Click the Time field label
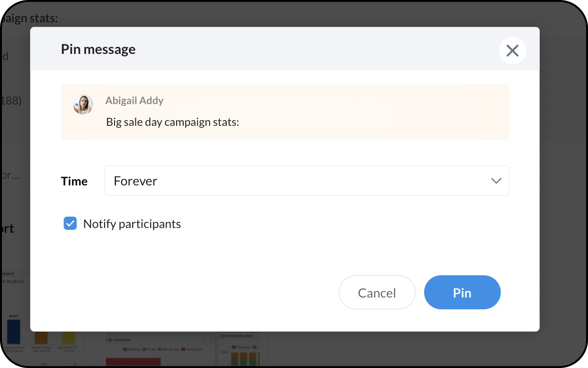588x368 pixels. (x=74, y=181)
